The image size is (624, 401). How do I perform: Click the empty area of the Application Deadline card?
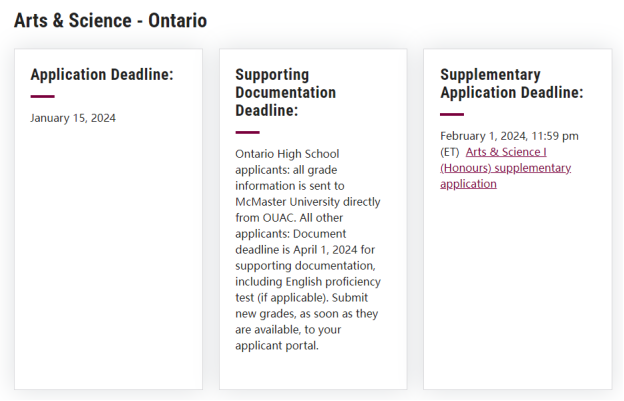coord(108,260)
